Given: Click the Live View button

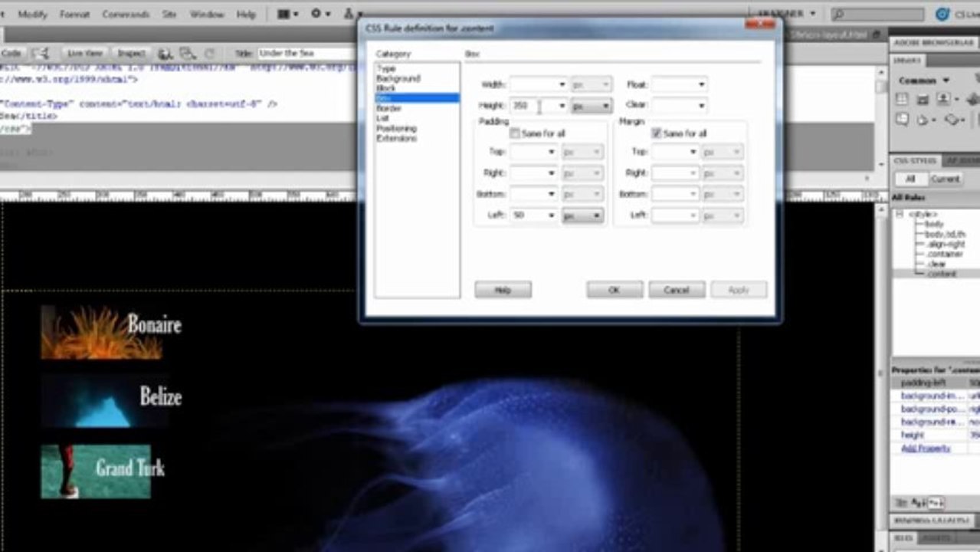Looking at the screenshot, I should click(x=84, y=53).
